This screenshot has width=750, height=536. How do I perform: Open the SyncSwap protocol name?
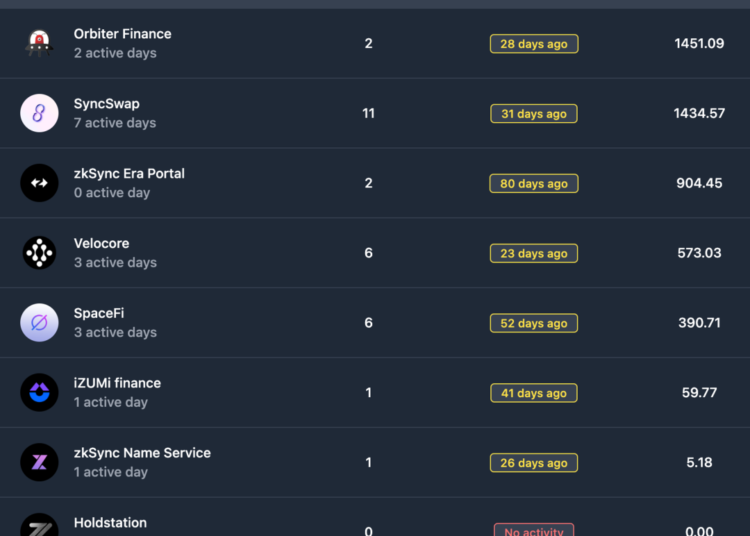[106, 104]
